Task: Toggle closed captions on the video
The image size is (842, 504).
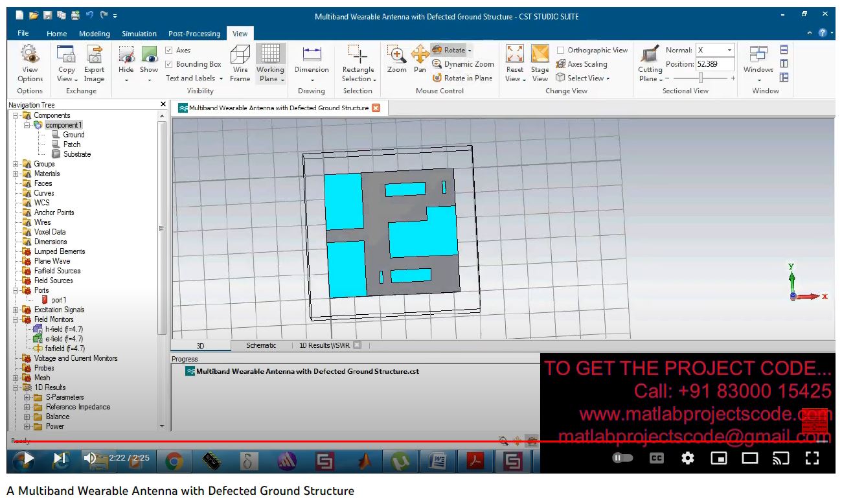Action: tap(657, 458)
